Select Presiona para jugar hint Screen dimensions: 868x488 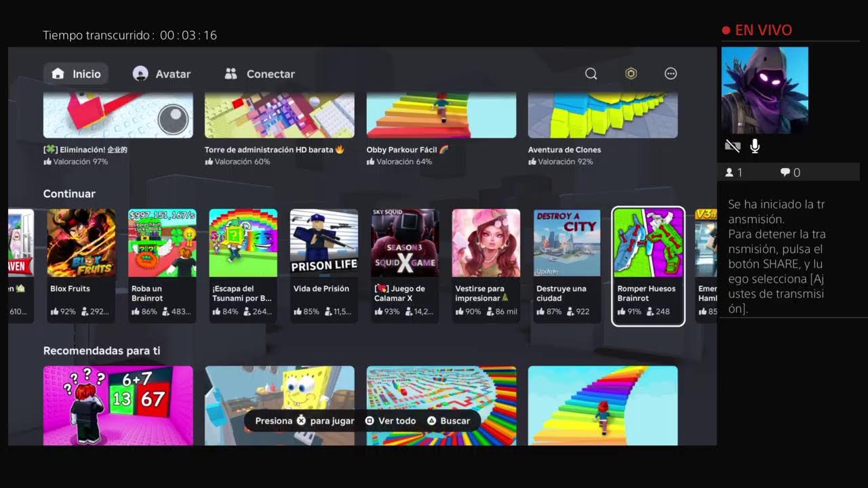coord(304,421)
